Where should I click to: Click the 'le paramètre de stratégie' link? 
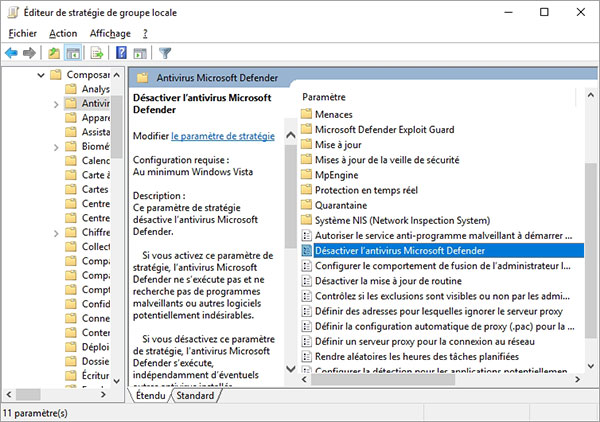(223, 136)
